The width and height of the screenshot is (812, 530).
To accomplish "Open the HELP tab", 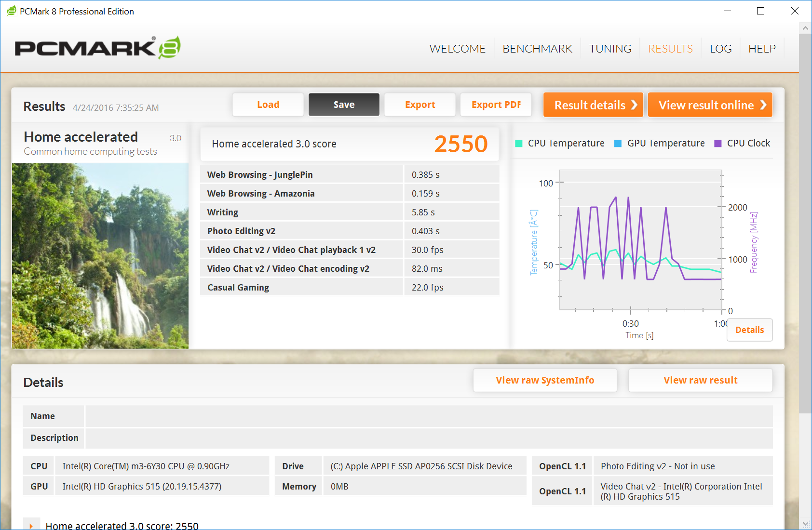I will (762, 49).
